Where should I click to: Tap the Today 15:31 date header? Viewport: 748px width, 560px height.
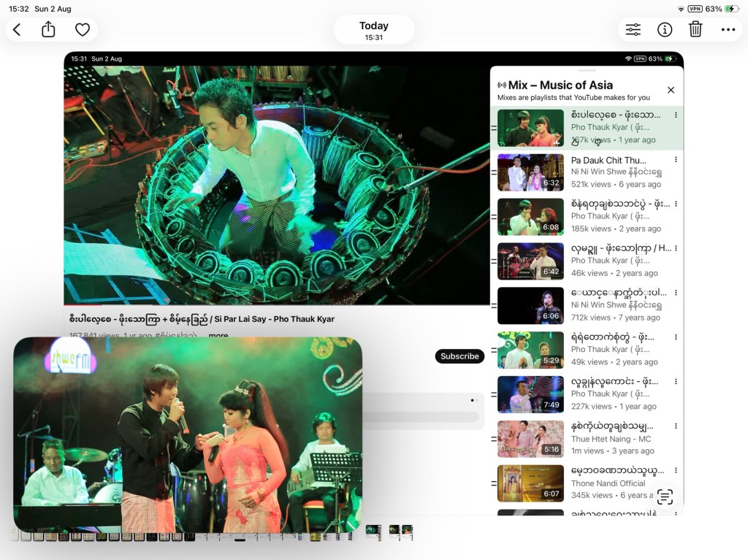[x=373, y=30]
